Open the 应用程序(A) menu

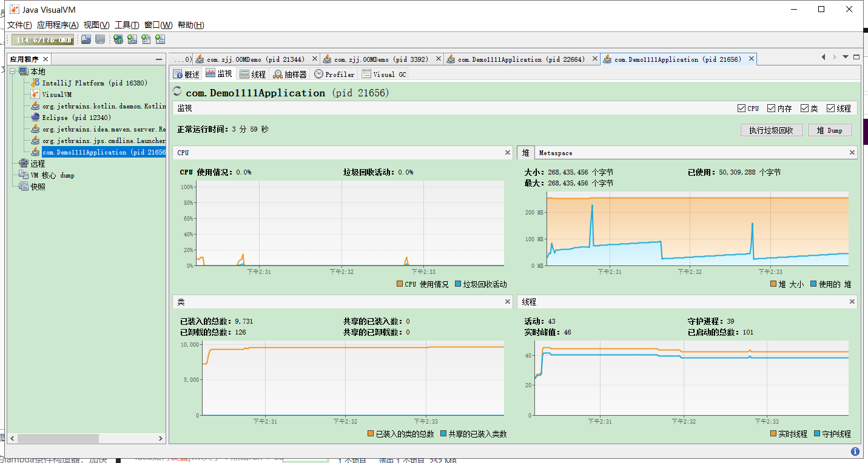58,25
